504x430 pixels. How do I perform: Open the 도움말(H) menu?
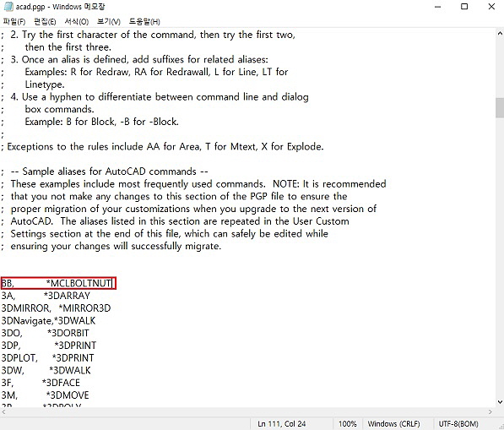(x=144, y=22)
